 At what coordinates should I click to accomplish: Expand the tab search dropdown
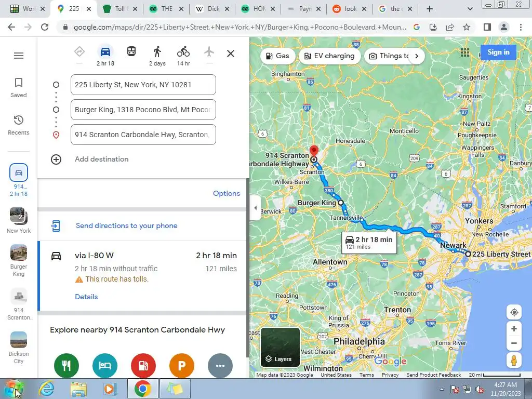[x=470, y=9]
